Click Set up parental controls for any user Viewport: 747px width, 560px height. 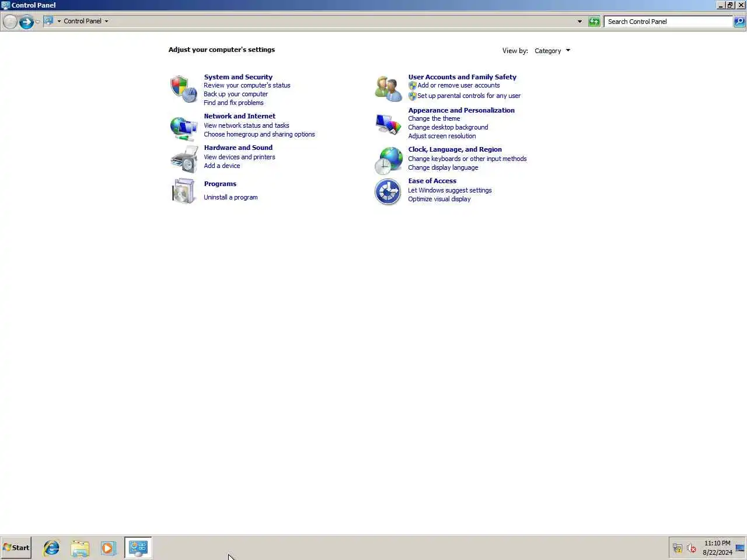point(469,96)
